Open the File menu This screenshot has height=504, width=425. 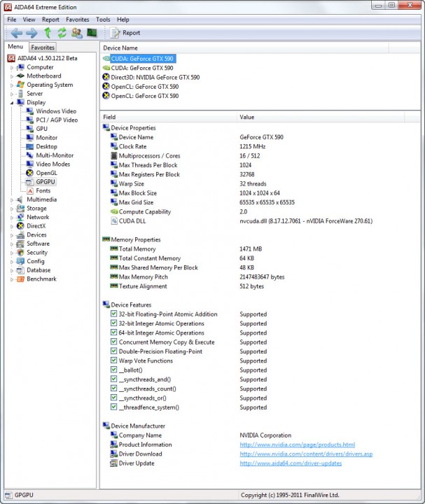pyautogui.click(x=12, y=20)
